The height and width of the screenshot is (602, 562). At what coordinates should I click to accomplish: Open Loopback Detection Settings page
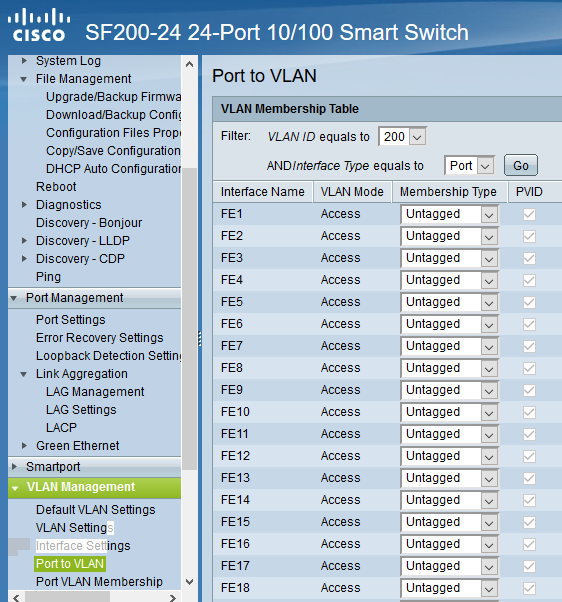point(108,356)
